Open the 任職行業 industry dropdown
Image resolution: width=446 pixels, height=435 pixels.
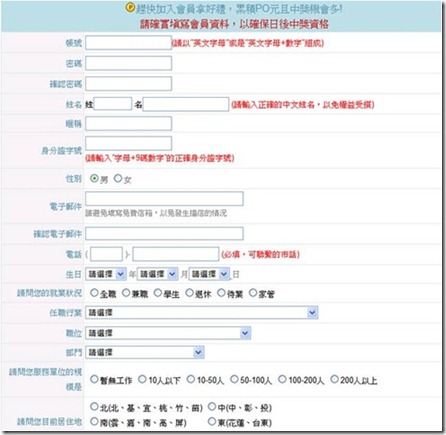(x=202, y=312)
